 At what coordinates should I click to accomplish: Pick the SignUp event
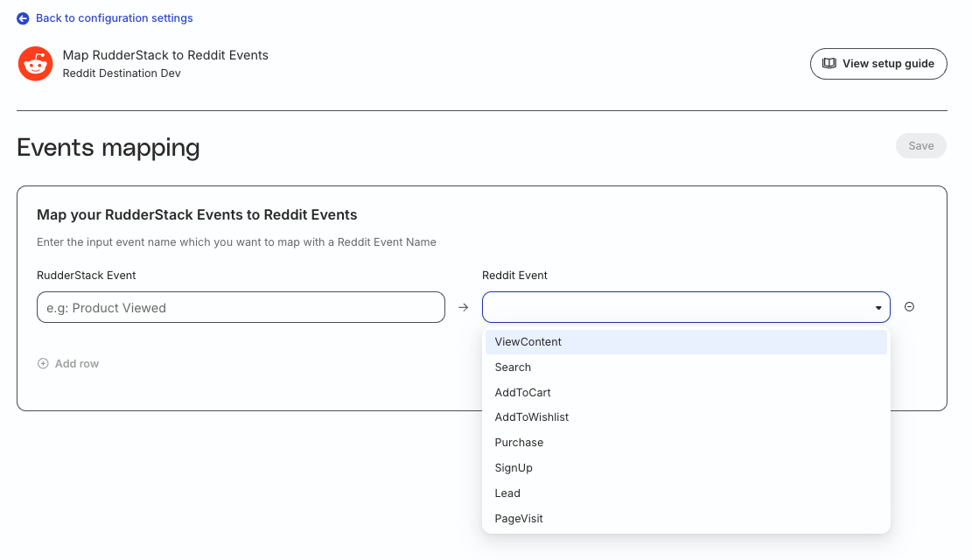pos(686,468)
